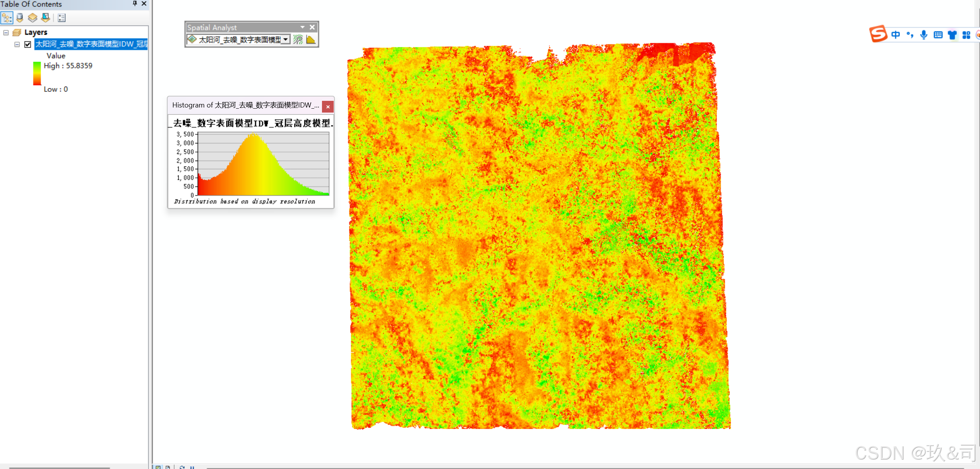Select List By Selection icon
Viewport: 980px width, 469px height.
[x=45, y=18]
